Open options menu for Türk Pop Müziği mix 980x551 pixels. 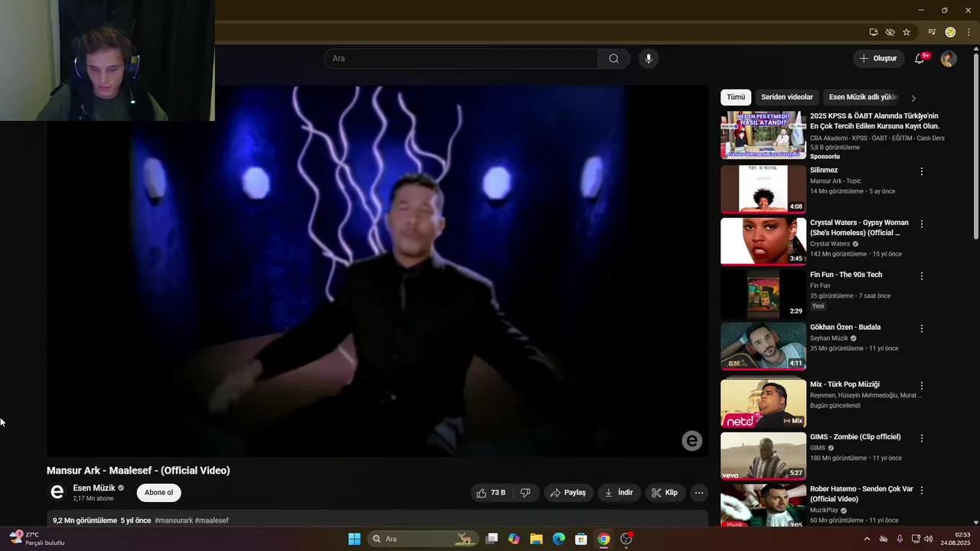tap(922, 386)
